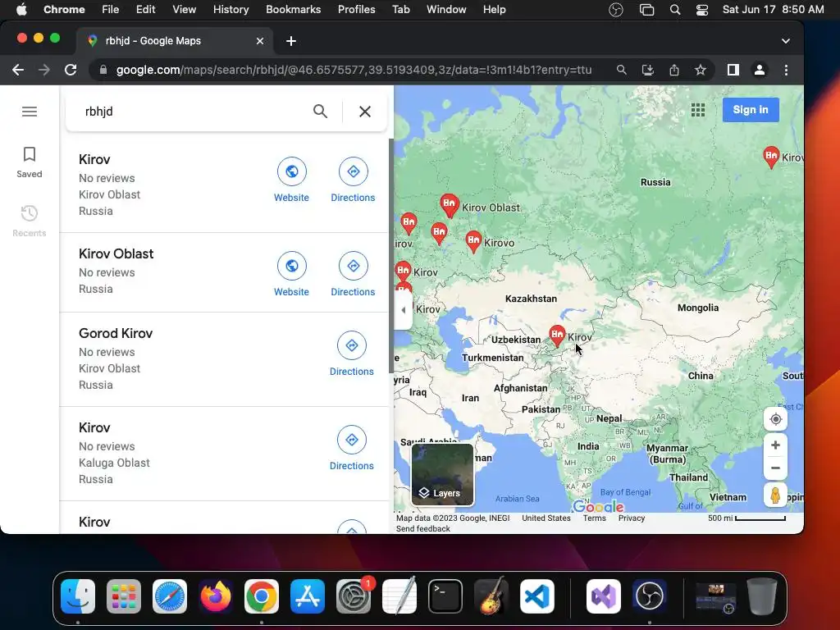
Task: Open the History menu
Action: [x=231, y=10]
